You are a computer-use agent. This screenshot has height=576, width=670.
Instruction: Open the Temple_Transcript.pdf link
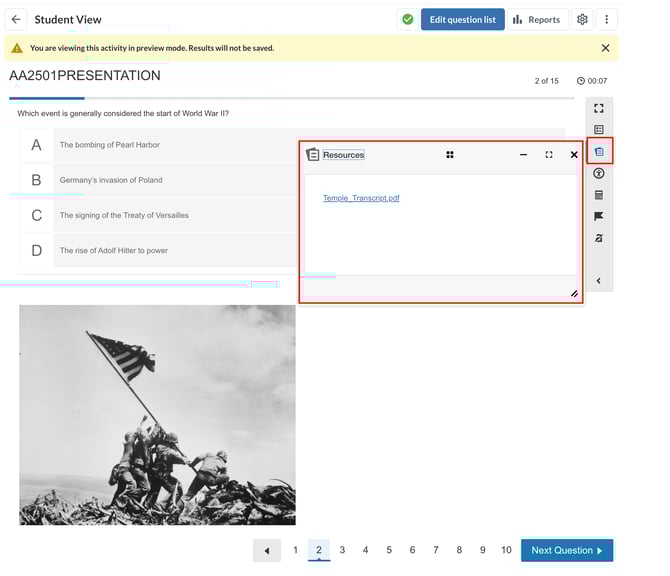click(x=361, y=198)
